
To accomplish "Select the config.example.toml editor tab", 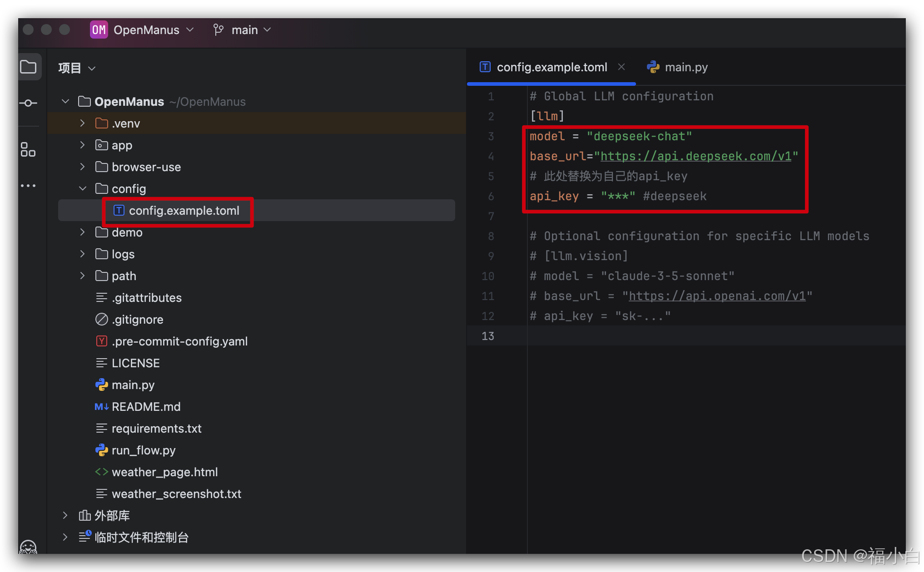I will click(x=551, y=67).
